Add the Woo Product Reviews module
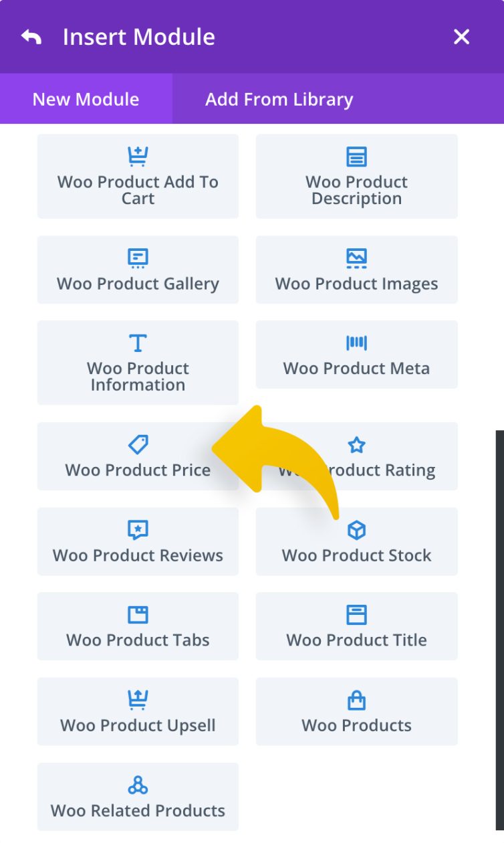The image size is (504, 843). 138,541
